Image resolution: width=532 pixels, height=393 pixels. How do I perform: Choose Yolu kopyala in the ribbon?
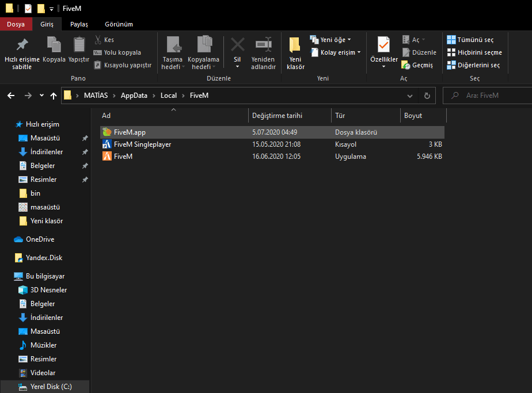pos(117,52)
